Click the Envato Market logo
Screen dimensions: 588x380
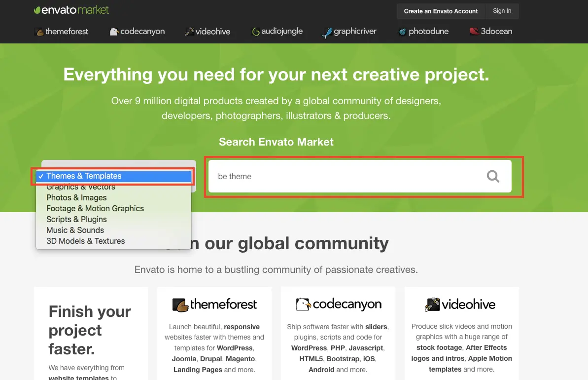pos(71,10)
